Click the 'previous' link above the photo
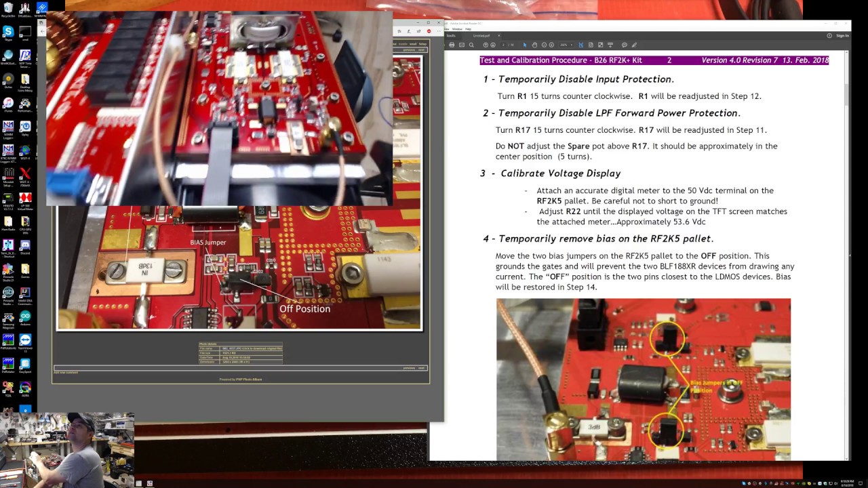Image resolution: width=868 pixels, height=488 pixels. tap(409, 50)
